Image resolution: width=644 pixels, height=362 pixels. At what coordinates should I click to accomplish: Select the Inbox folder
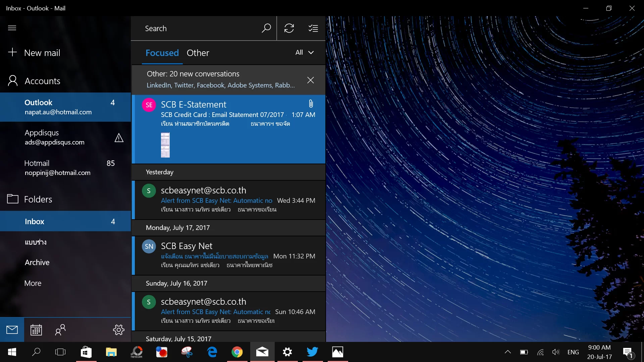click(x=65, y=221)
